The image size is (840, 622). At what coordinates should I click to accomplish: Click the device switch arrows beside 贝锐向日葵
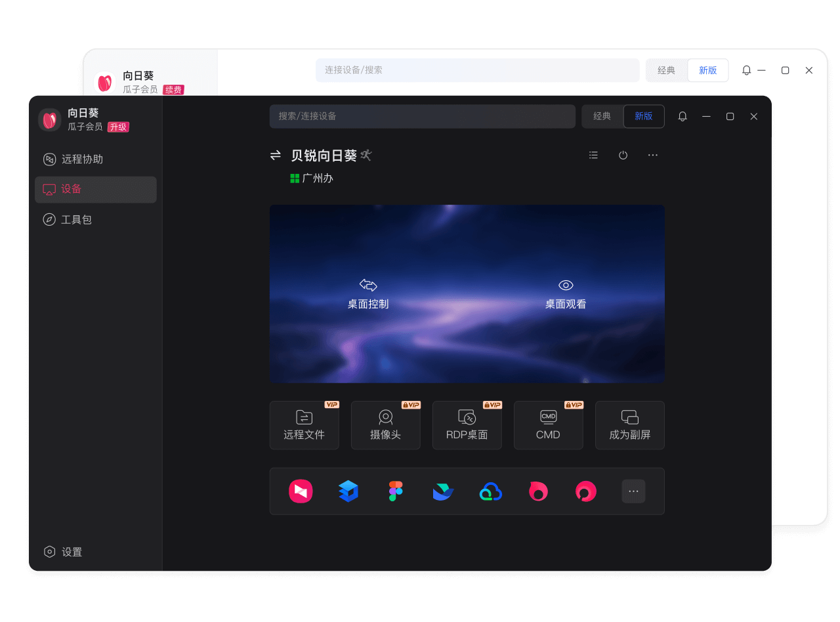pyautogui.click(x=275, y=155)
